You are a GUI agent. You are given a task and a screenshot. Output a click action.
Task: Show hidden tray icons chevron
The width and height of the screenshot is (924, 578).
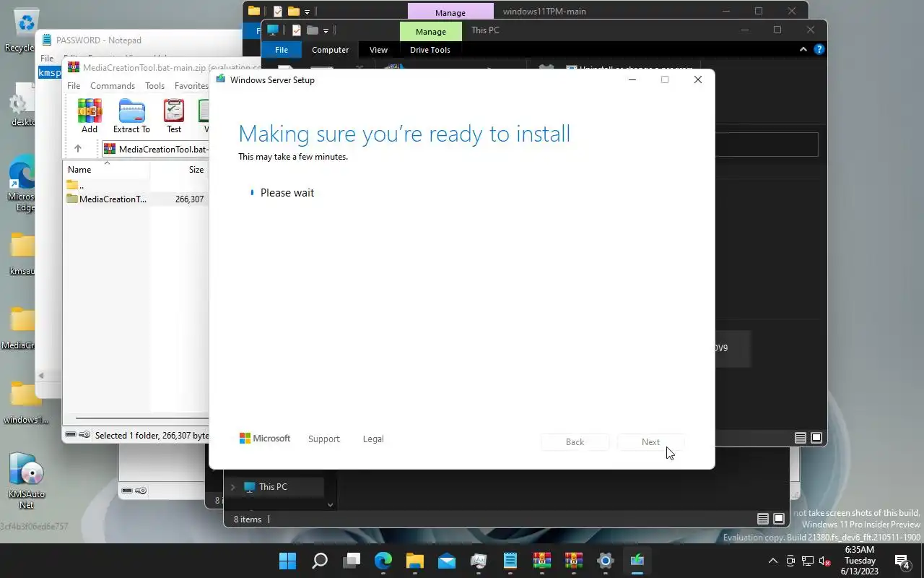(772, 561)
